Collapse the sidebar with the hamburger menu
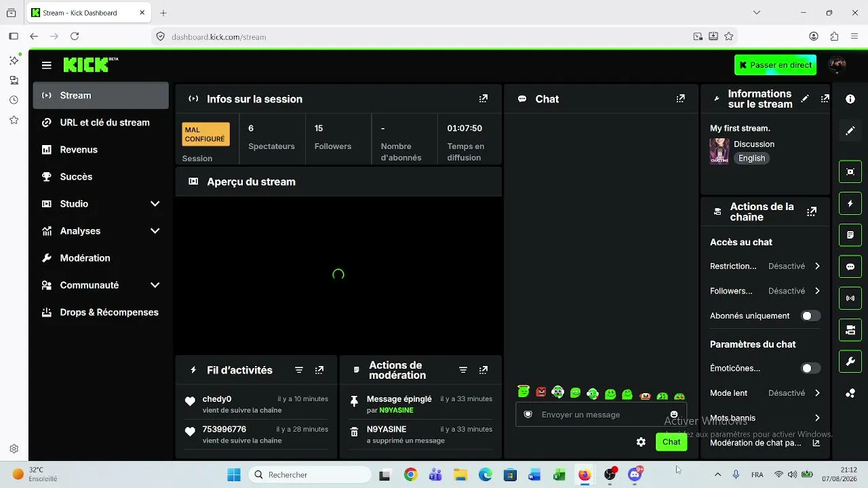 [46, 65]
